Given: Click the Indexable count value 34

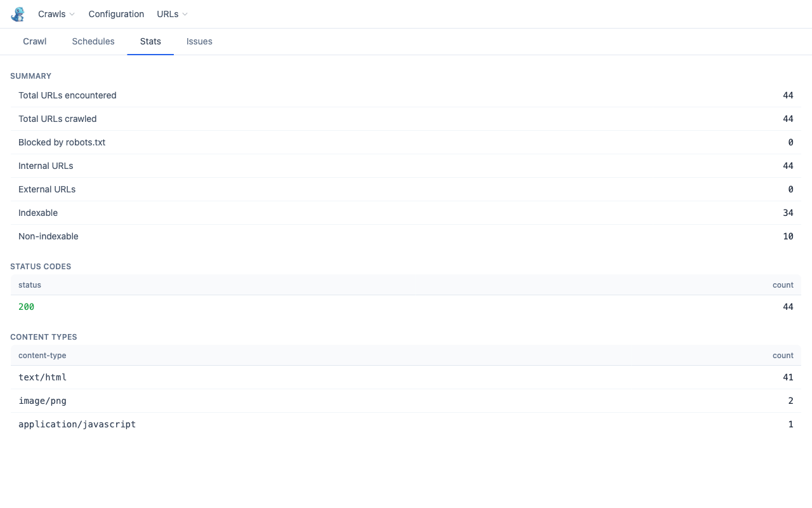Looking at the screenshot, I should coord(788,213).
